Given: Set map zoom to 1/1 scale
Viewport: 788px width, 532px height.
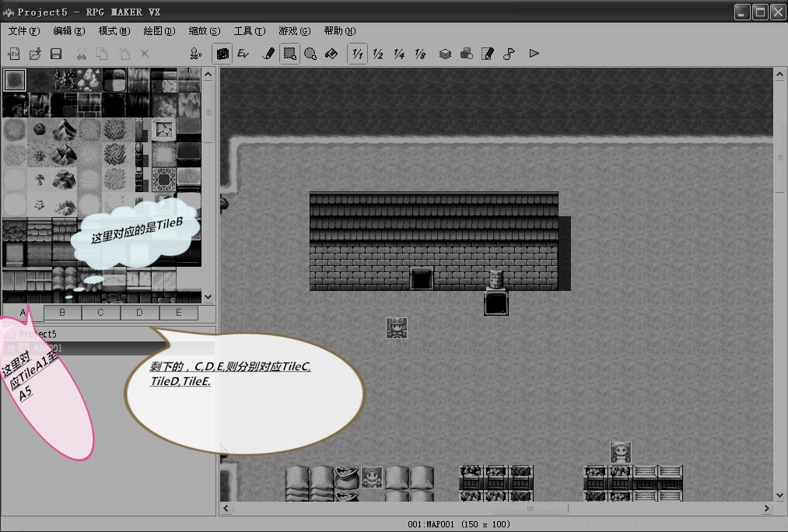Looking at the screenshot, I should click(357, 54).
